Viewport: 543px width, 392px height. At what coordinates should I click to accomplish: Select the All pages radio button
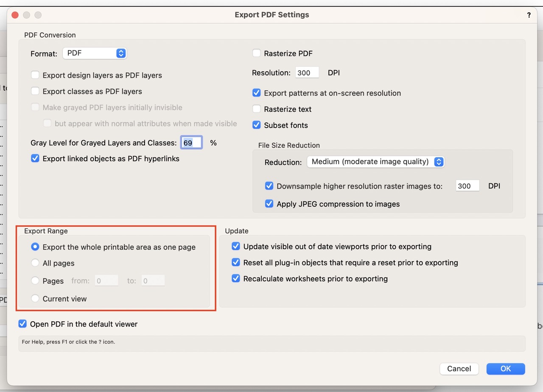pos(35,263)
